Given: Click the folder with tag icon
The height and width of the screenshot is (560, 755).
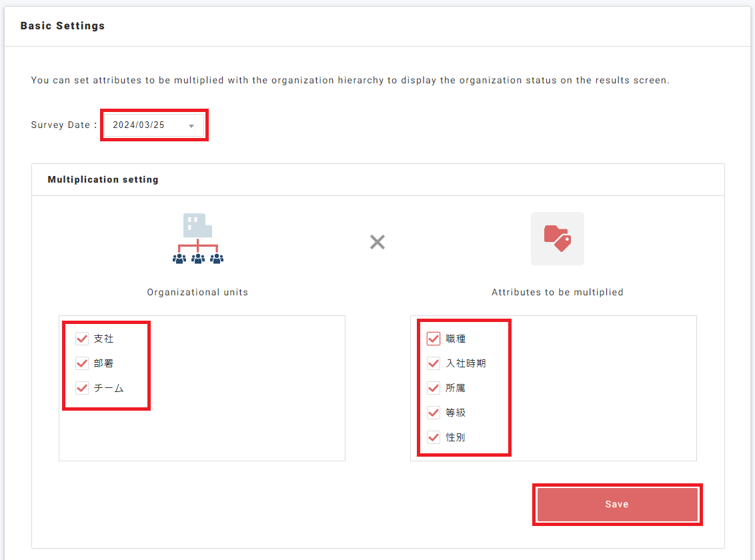Looking at the screenshot, I should 557,239.
